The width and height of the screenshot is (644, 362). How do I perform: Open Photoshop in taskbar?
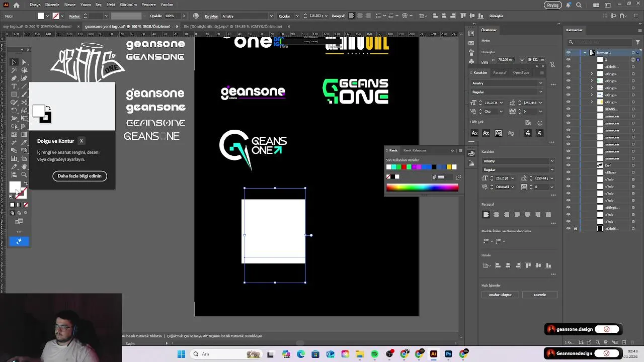[448, 354]
